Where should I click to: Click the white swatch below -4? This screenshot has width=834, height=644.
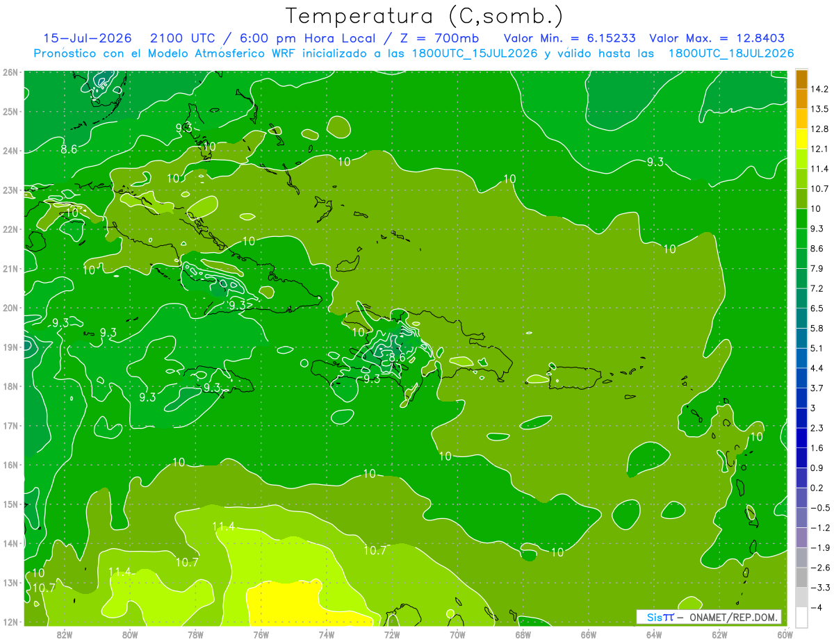point(801,617)
